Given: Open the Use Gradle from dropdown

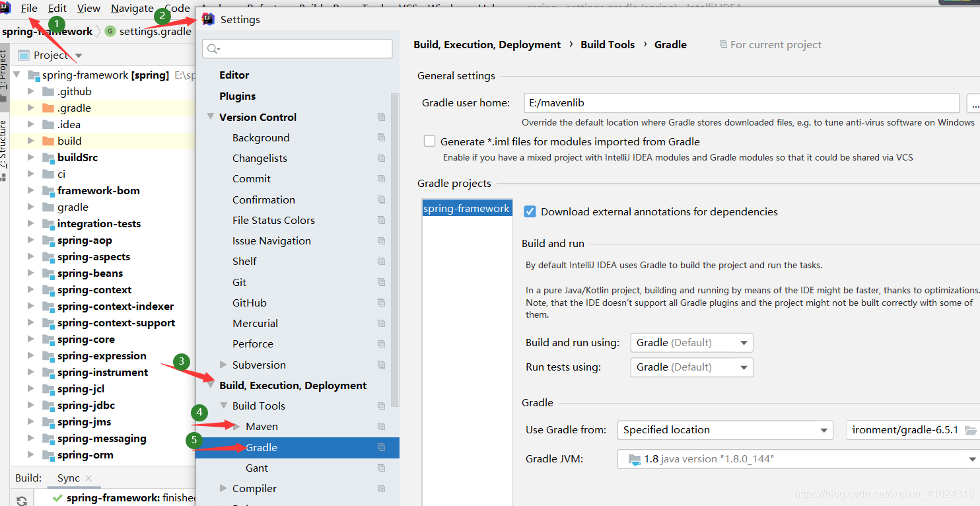Looking at the screenshot, I should pos(725,430).
